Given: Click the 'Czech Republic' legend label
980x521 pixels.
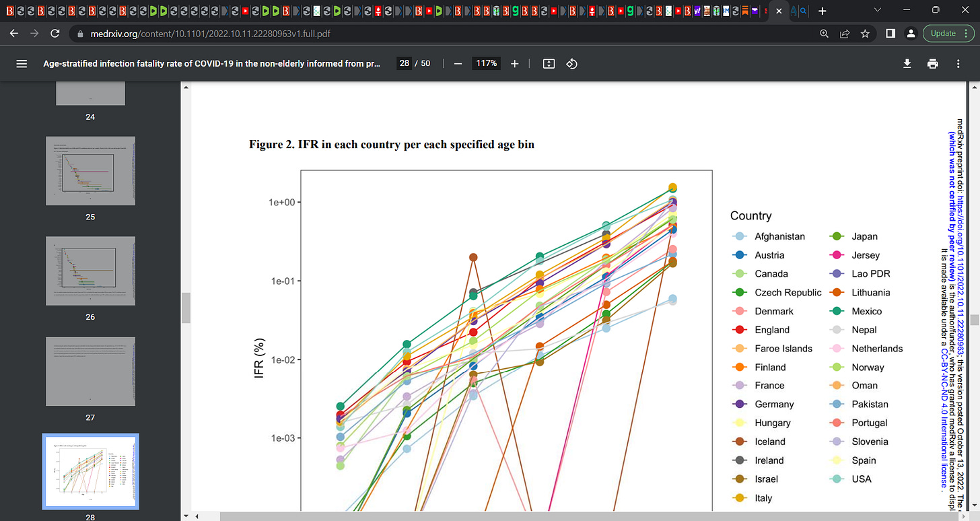Looking at the screenshot, I should pos(788,292).
